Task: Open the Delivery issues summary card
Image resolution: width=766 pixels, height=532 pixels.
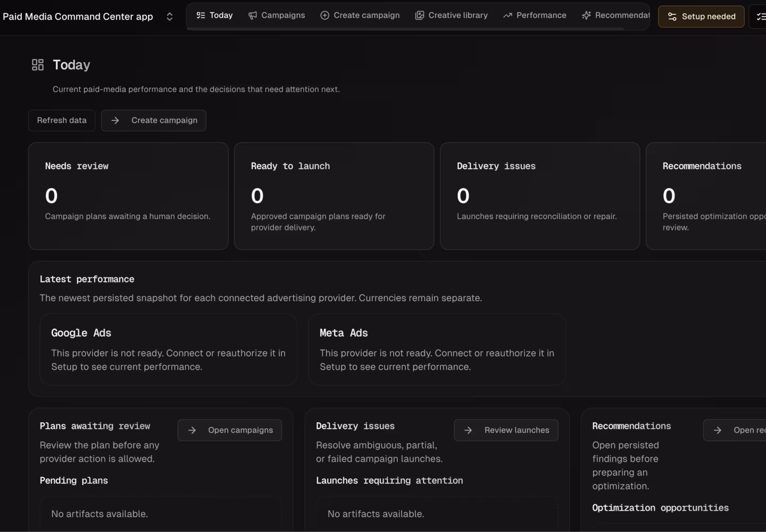Action: pos(540,196)
